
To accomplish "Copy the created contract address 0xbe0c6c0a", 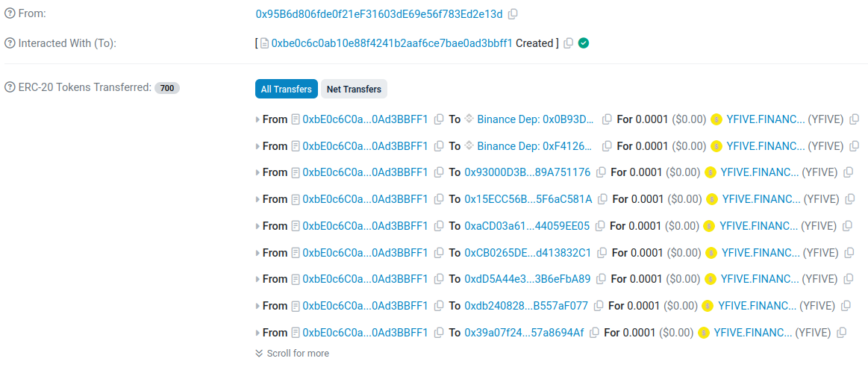I will click(x=568, y=43).
